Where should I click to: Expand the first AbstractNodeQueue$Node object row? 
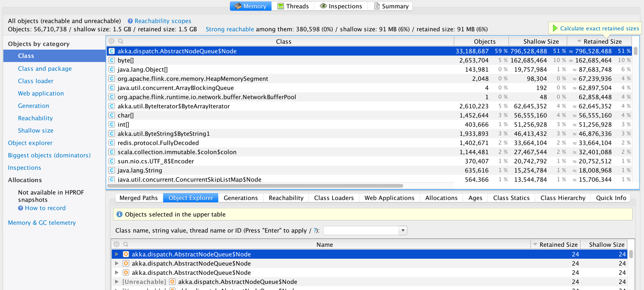pyautogui.click(x=117, y=254)
